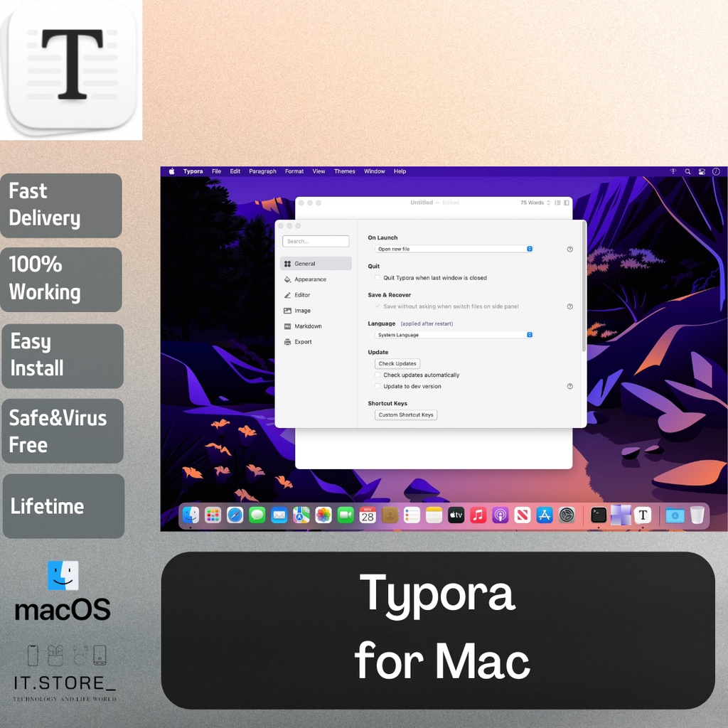Open the On Launch dropdown showing Open new file
This screenshot has height=728, width=728.
pyautogui.click(x=454, y=249)
